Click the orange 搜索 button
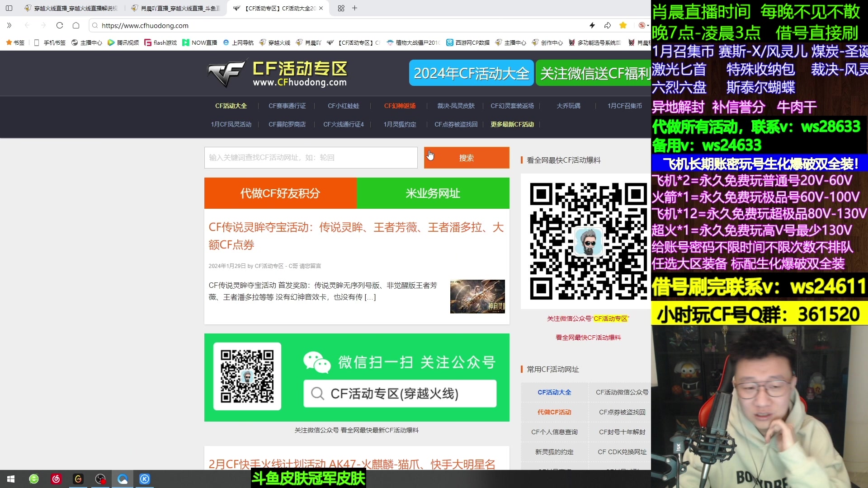 pos(467,158)
